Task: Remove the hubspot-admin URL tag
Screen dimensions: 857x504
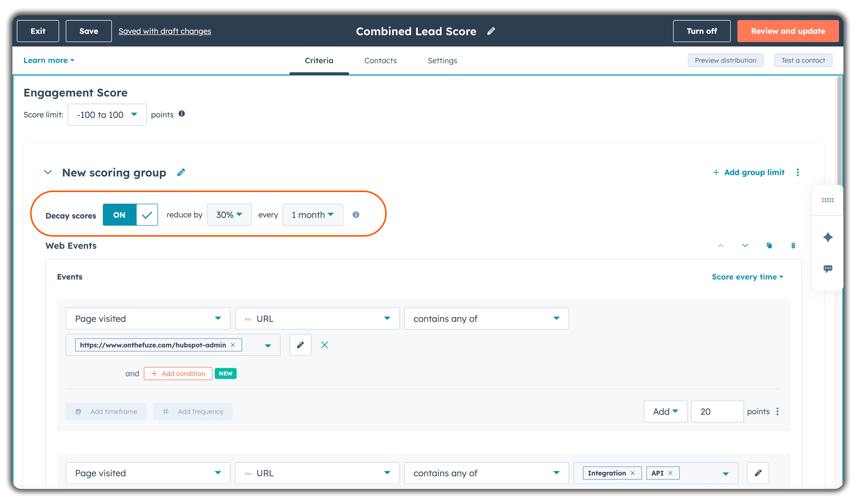Action: point(233,345)
